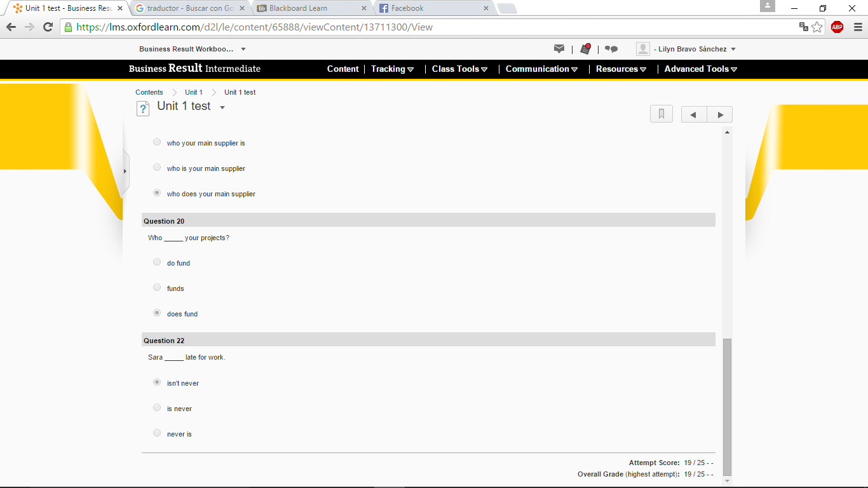Click the Unit 1 breadcrumb link
The height and width of the screenshot is (488, 868).
pyautogui.click(x=194, y=92)
